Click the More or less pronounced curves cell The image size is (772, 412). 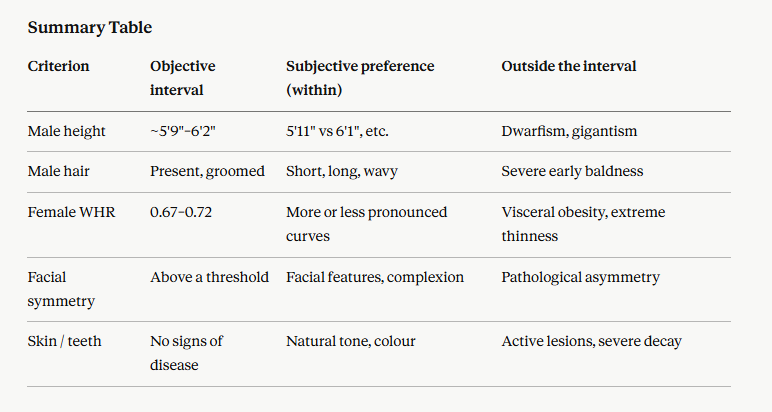click(x=366, y=224)
